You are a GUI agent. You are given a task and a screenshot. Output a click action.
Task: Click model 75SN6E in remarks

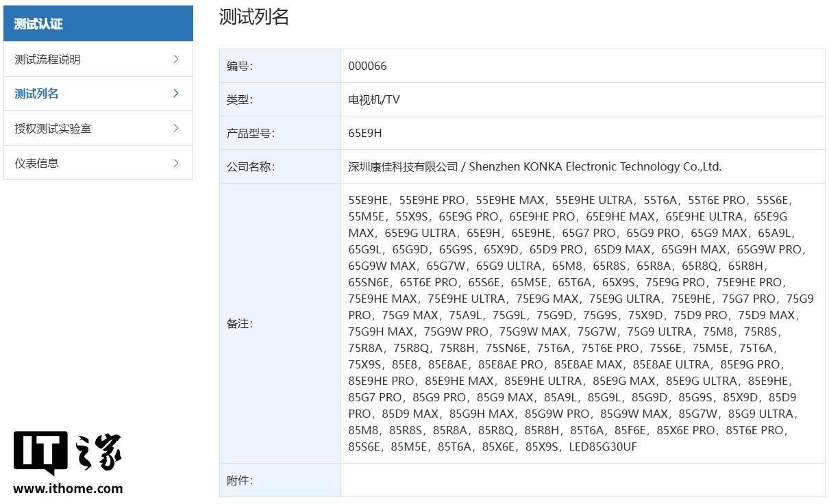pyautogui.click(x=506, y=348)
